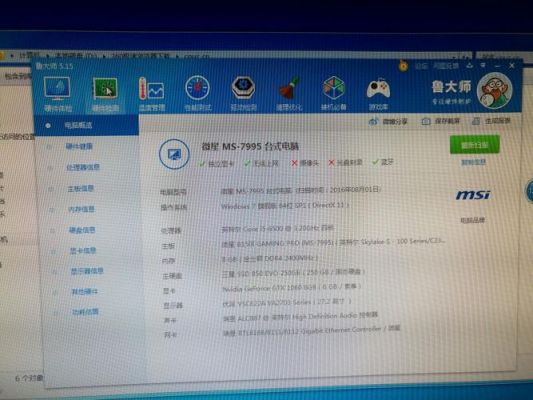Image resolution: width=533 pixels, height=400 pixels.
Task: Open 性能测试 speedometer gauge icon
Action: [197, 88]
